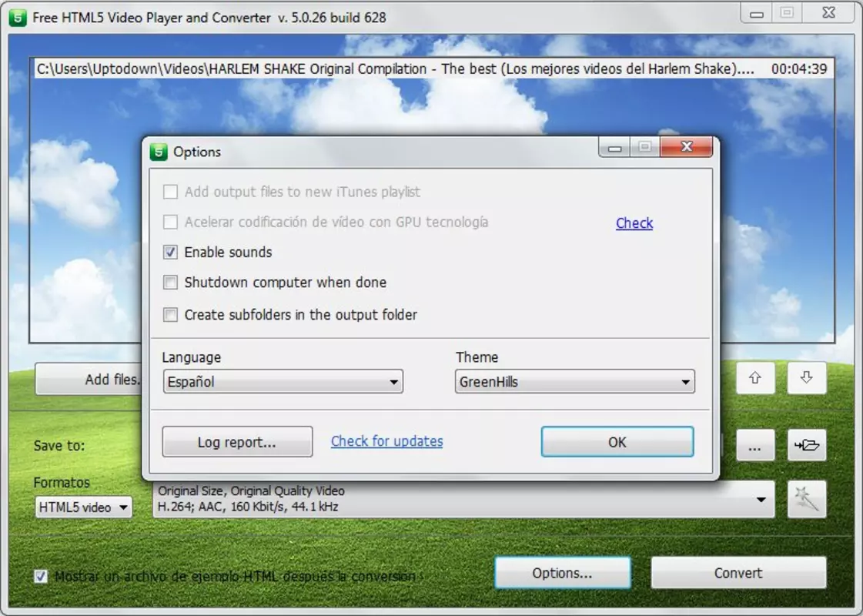863x616 pixels.
Task: Click the Options... button in main window
Action: (563, 573)
